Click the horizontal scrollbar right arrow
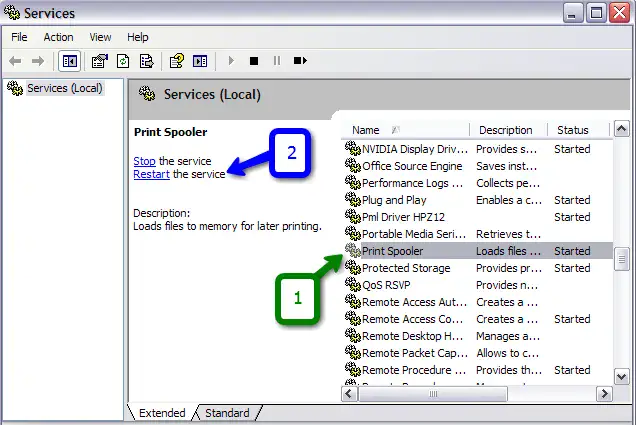 point(604,393)
